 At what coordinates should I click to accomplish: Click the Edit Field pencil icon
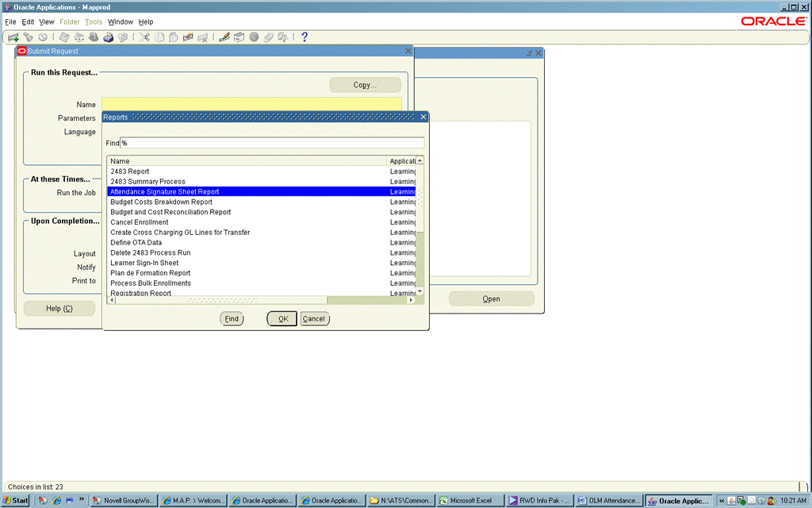pyautogui.click(x=224, y=37)
